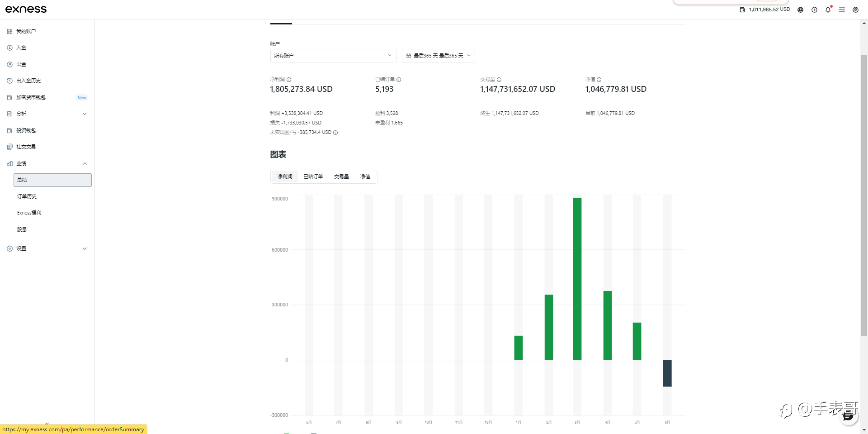
Task: Open the user profile icon
Action: click(x=855, y=10)
